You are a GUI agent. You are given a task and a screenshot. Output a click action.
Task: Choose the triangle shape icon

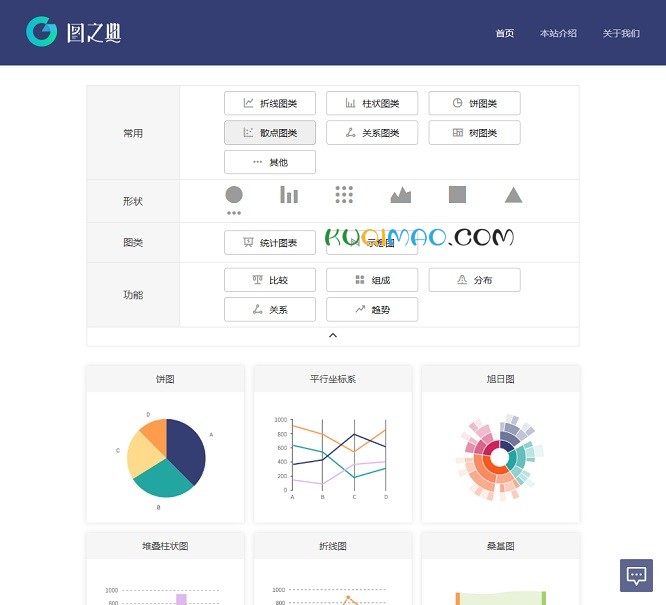pyautogui.click(x=513, y=195)
